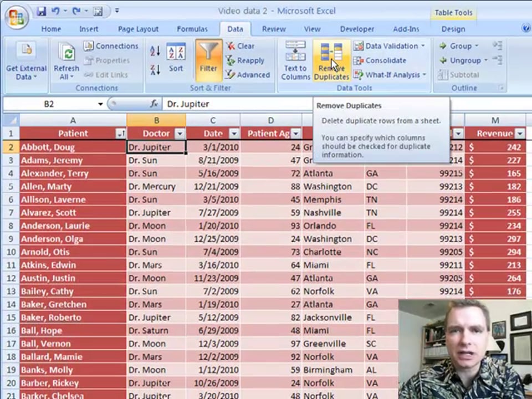Screen dimensions: 532x399
Task: Open Outline dialog launcher
Action: click(x=501, y=88)
